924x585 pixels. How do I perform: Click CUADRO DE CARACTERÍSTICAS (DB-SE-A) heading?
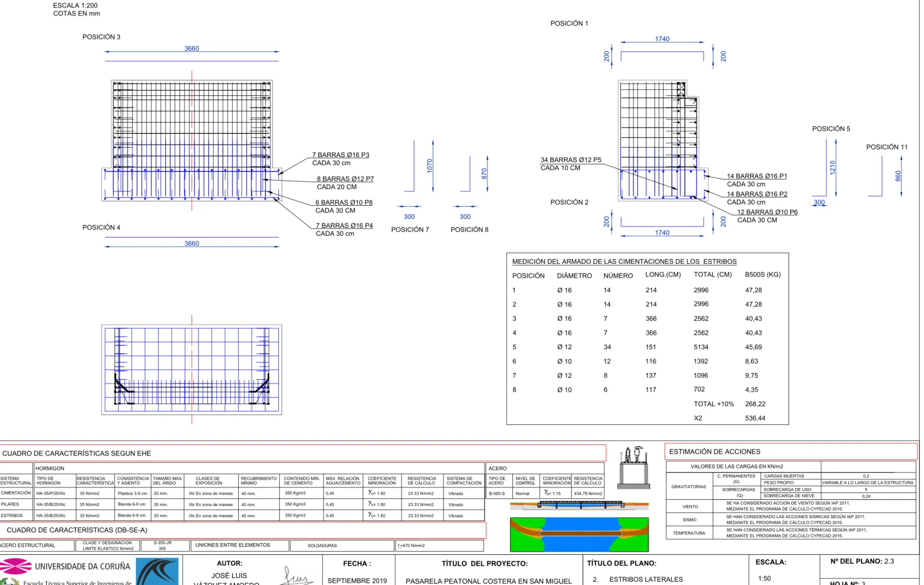[77, 530]
